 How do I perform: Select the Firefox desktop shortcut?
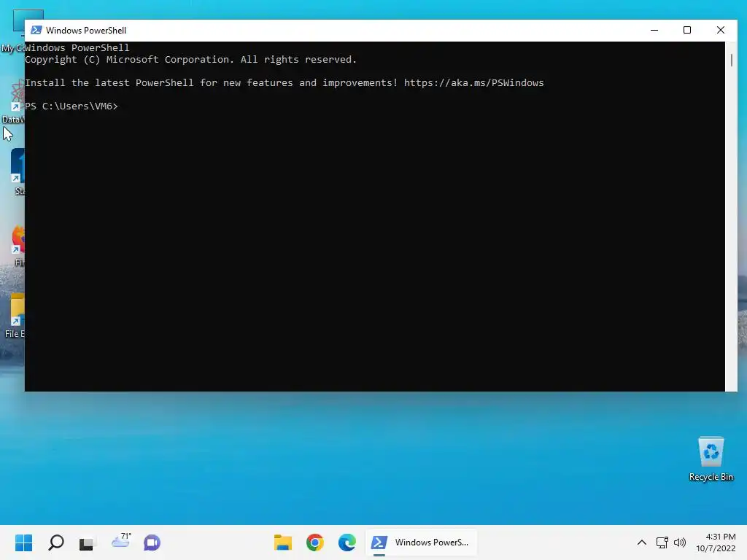coord(18,246)
